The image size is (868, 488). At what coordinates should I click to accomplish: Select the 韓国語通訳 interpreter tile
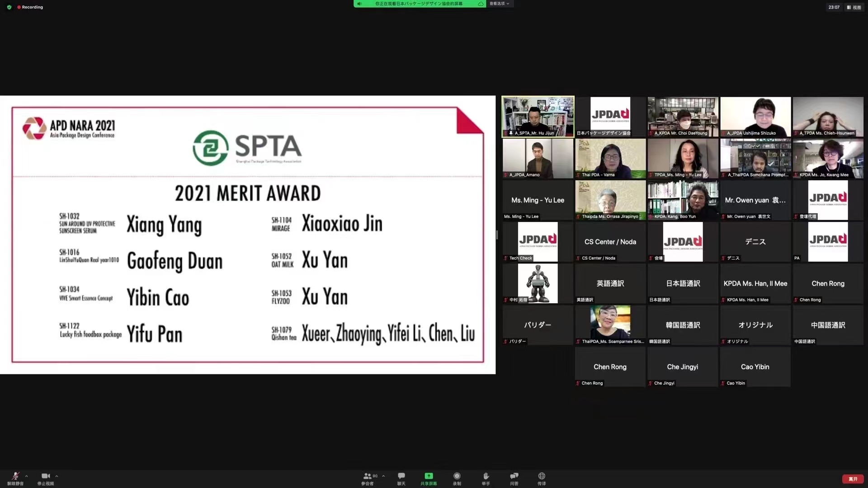click(683, 325)
